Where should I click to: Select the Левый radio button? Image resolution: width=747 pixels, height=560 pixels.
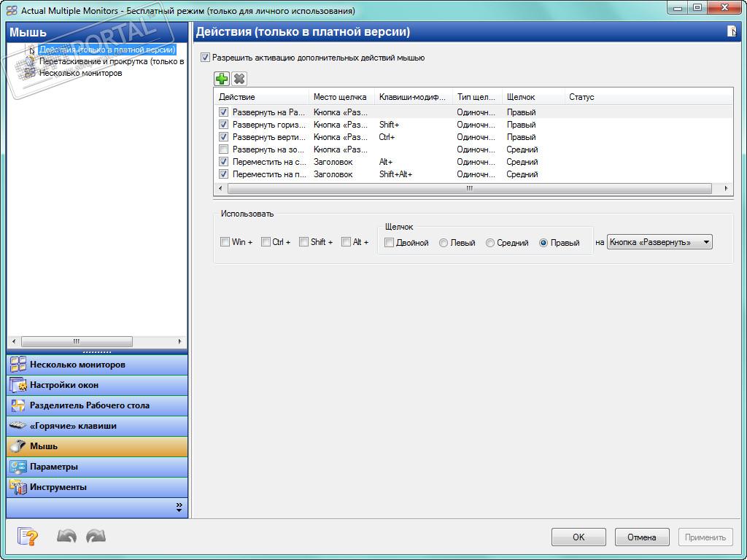click(444, 243)
